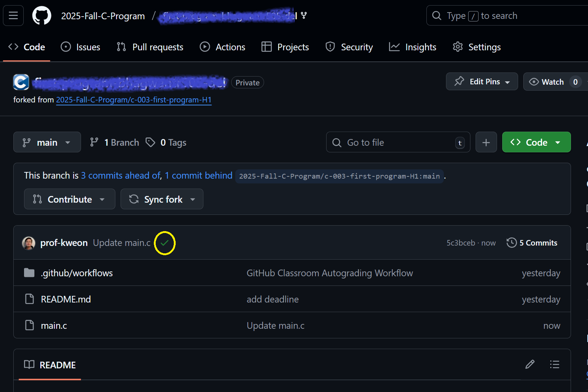Edit the README with pencil icon
This screenshot has width=588, height=392.
530,365
